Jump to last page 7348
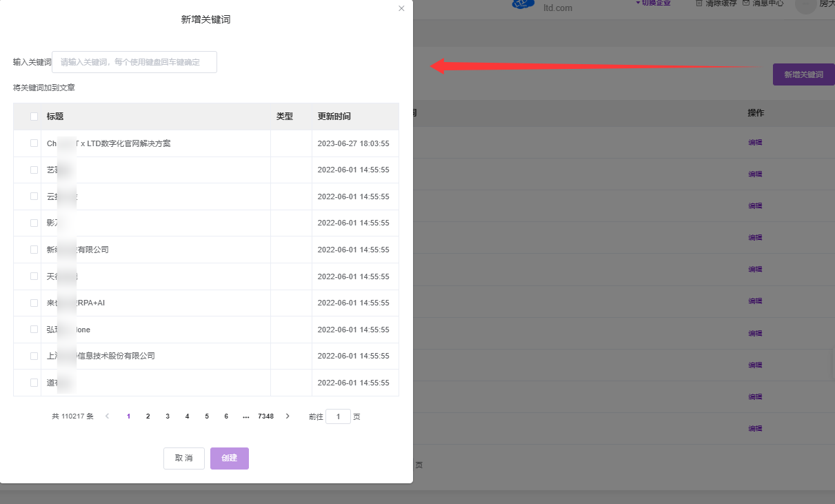Viewport: 835px width, 504px height. 265,416
